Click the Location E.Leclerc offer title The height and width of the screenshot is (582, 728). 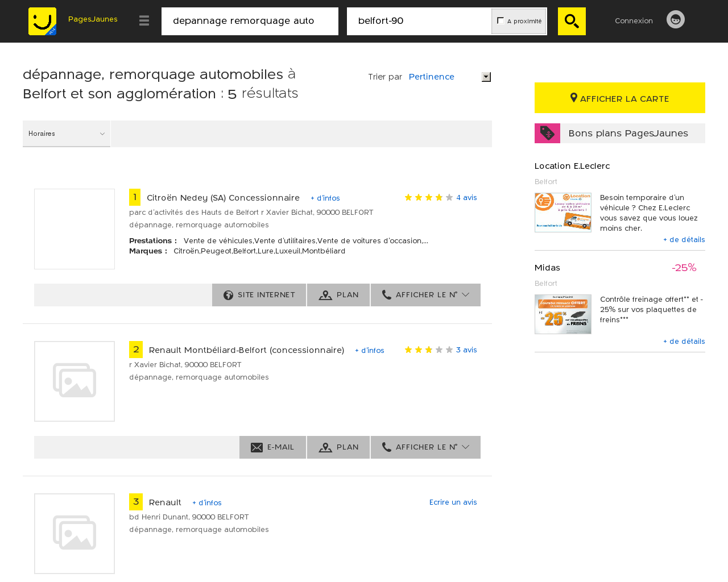click(x=572, y=166)
